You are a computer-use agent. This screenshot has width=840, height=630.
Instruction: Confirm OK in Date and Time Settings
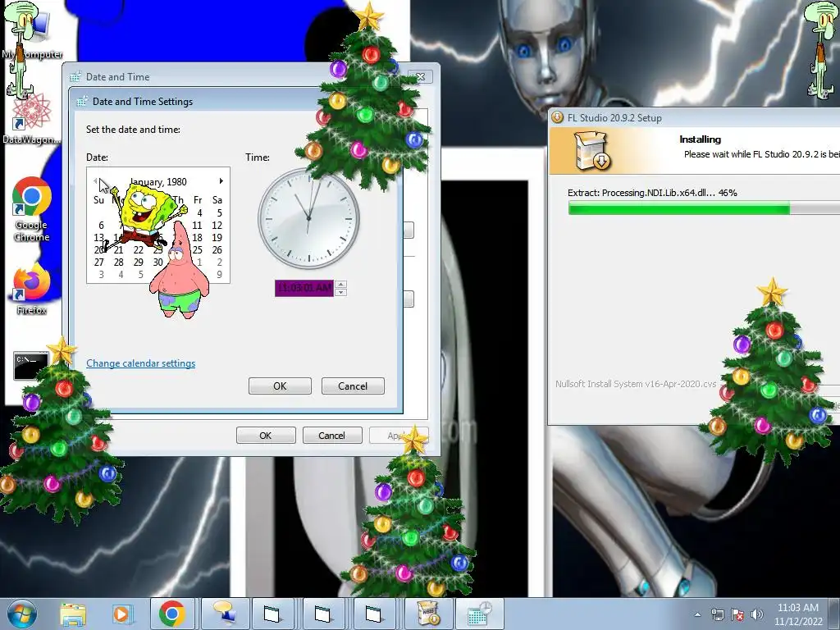tap(280, 386)
